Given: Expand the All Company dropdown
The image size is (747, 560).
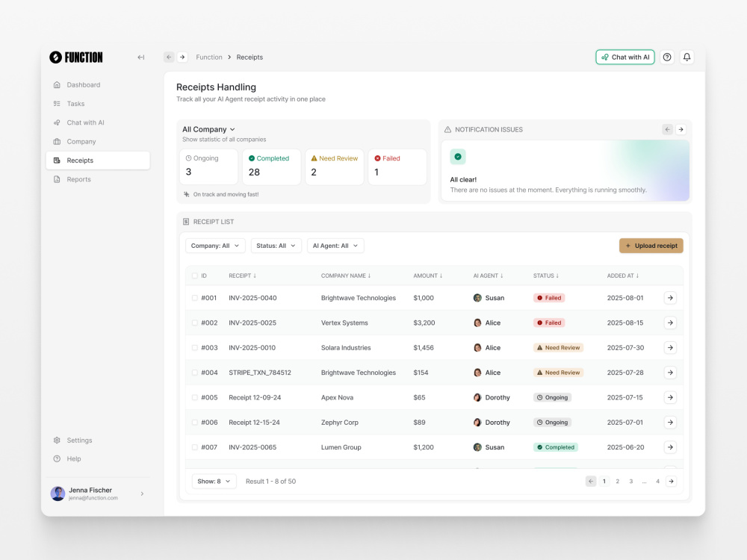Looking at the screenshot, I should (x=208, y=129).
